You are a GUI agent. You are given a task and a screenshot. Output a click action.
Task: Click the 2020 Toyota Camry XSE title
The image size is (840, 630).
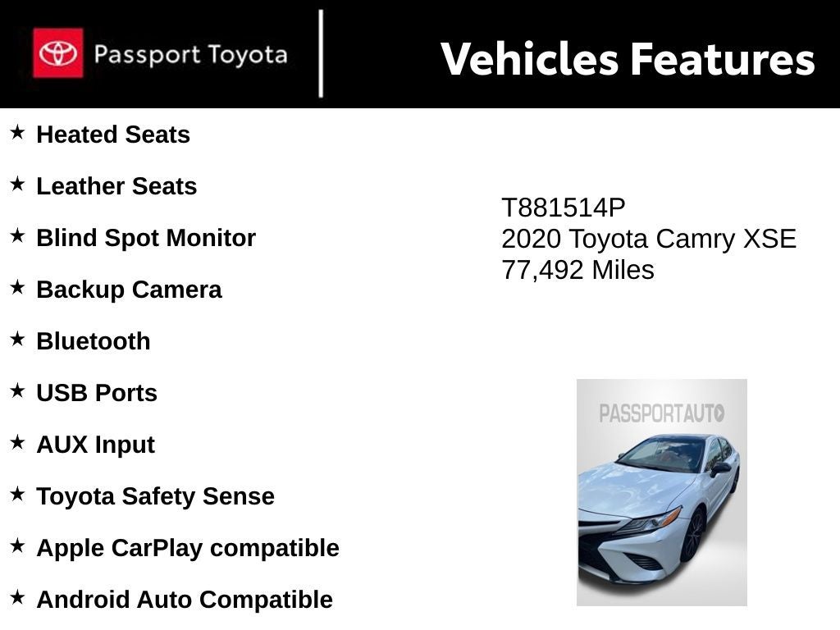tap(648, 240)
